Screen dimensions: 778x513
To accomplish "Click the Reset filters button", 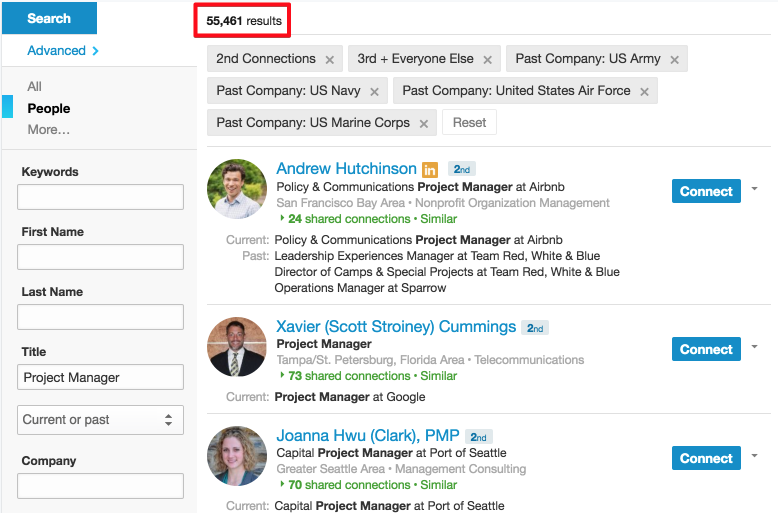I will pos(469,123).
